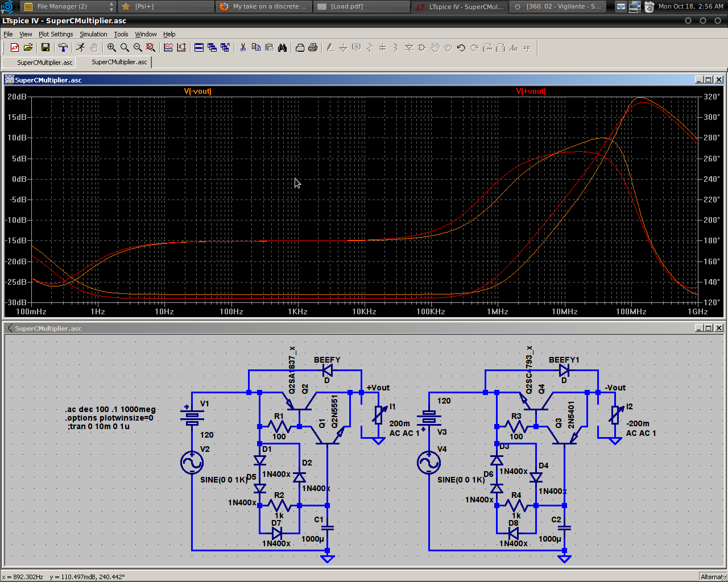728x582 pixels.
Task: Open the File Manager taskbar dropdown arrow
Action: coord(111,6)
